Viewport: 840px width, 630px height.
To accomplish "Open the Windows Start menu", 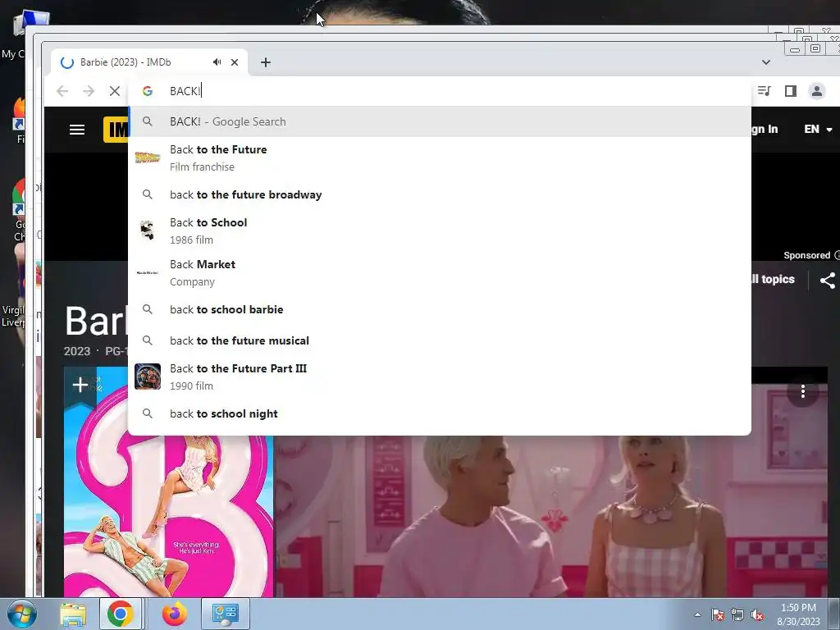I will (x=22, y=614).
